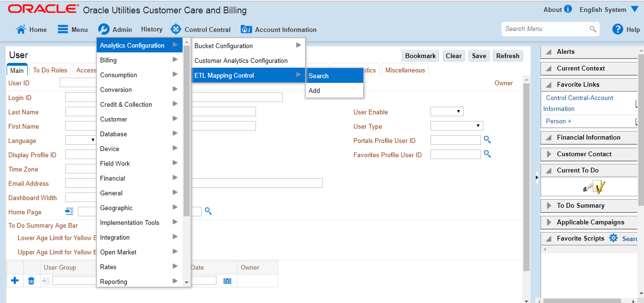The height and width of the screenshot is (303, 644).
Task: Open the date calendar picker icon
Action: (x=227, y=281)
